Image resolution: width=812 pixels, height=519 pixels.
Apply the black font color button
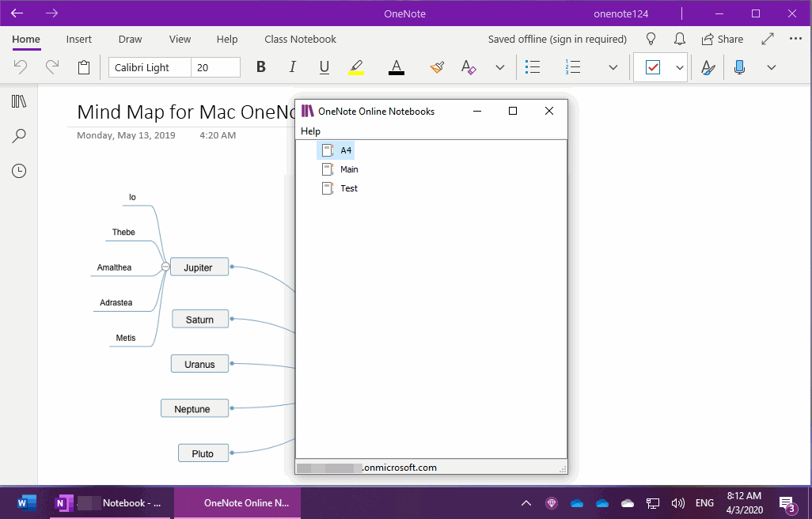397,67
